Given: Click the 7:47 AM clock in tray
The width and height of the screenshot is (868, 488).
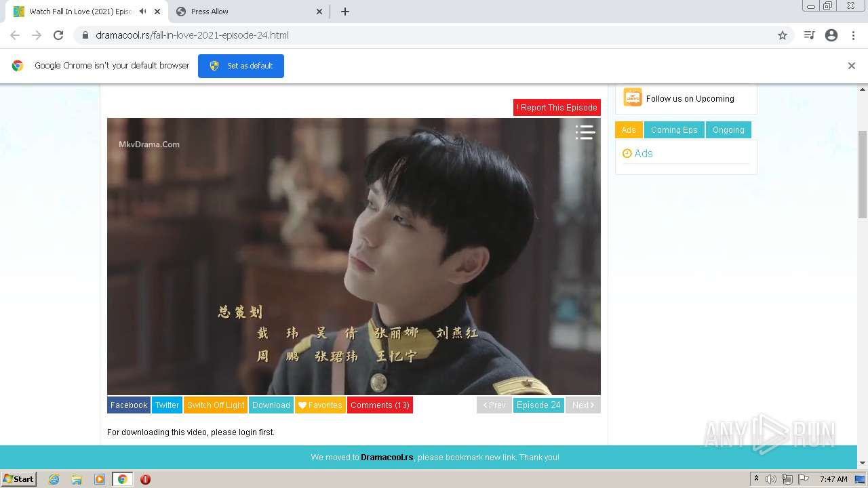Looking at the screenshot, I should (x=833, y=479).
